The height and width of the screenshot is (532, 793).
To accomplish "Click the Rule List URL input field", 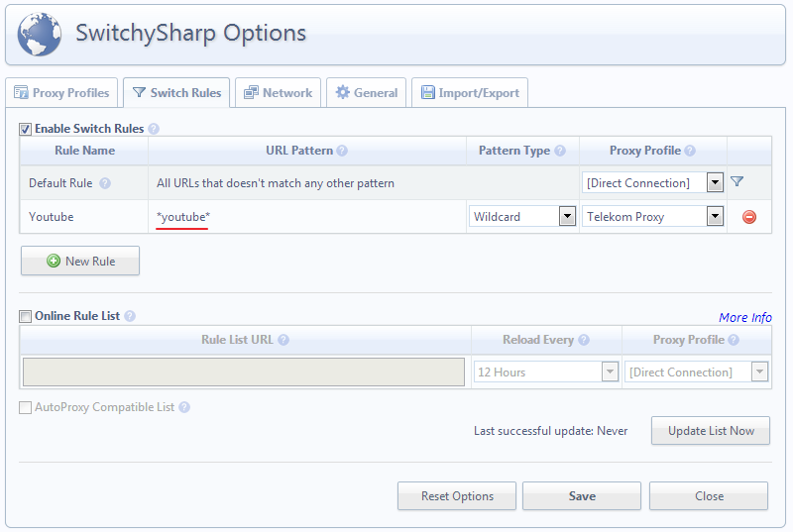I will click(244, 372).
